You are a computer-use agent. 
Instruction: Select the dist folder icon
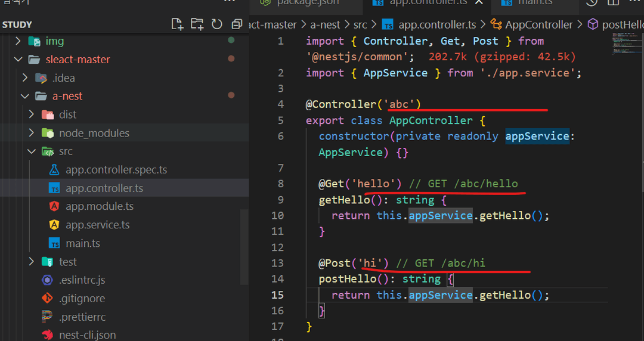tap(48, 114)
